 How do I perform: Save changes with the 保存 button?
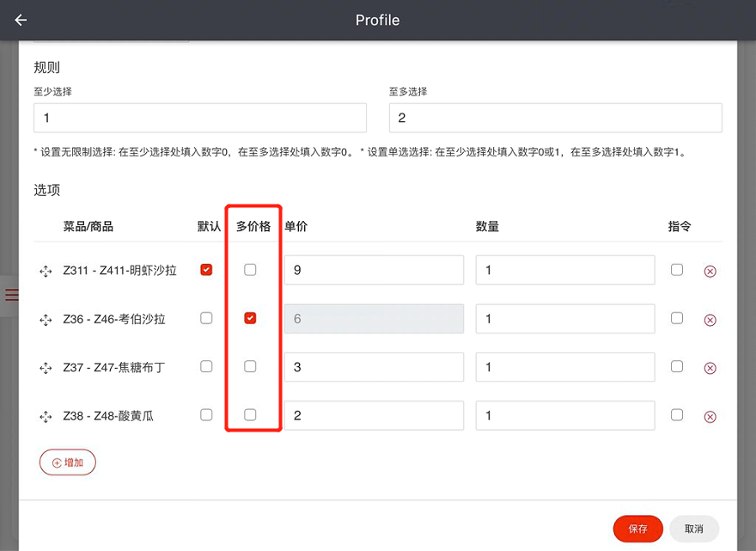coord(637,529)
